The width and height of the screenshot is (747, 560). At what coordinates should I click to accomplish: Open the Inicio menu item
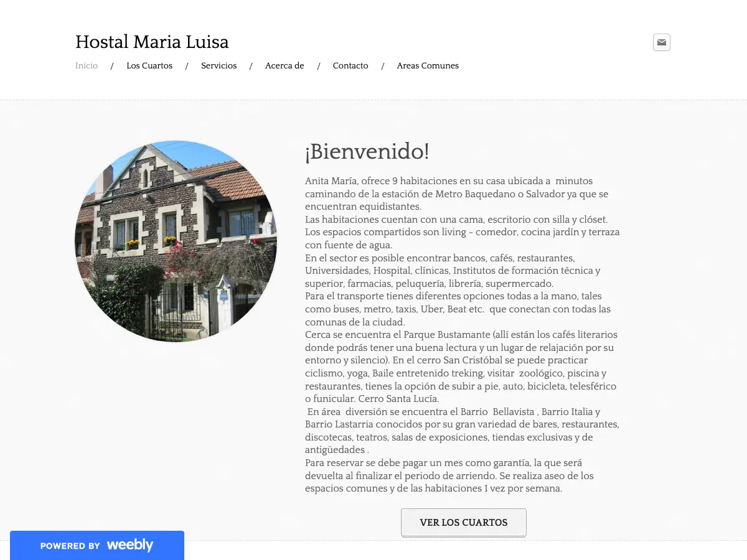click(x=87, y=65)
